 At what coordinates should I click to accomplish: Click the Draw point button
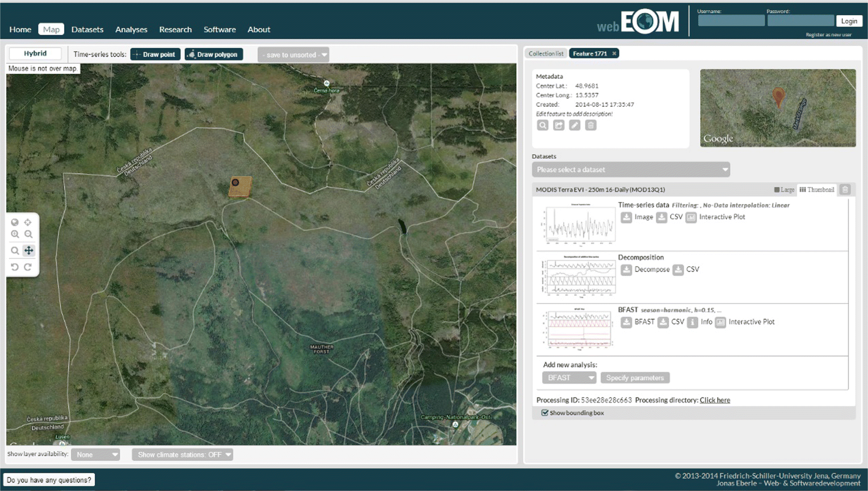point(155,54)
